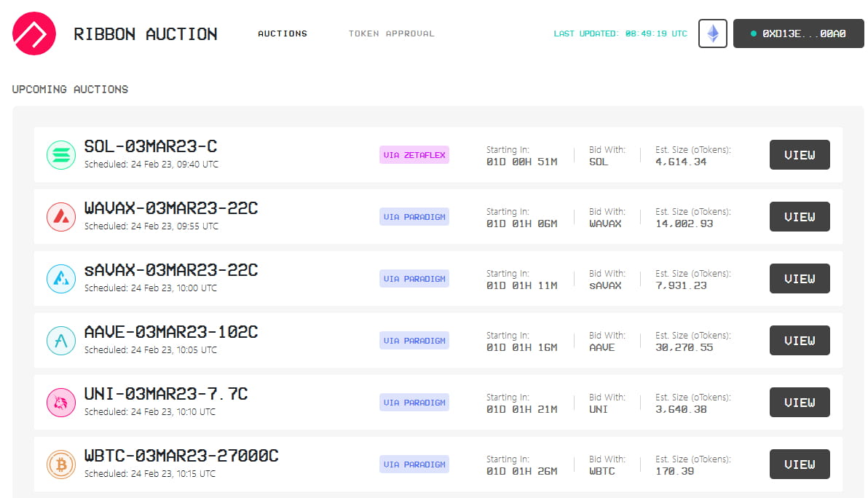
Task: Switch to Token Approval tab
Action: [391, 33]
